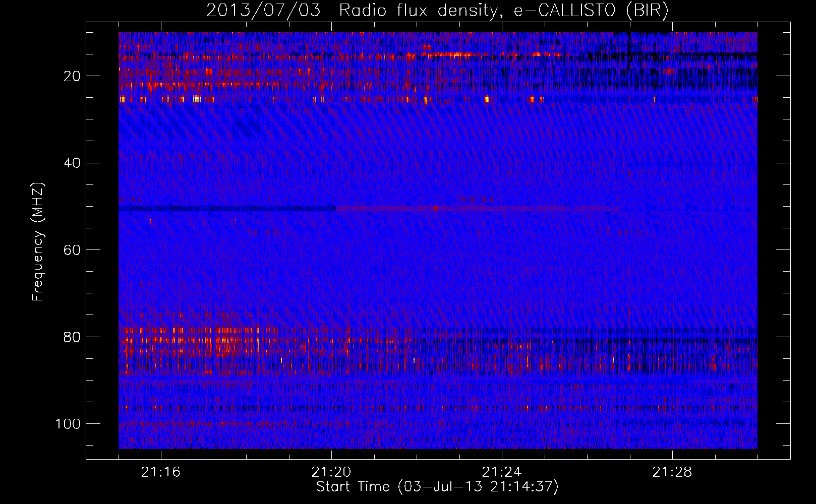The height and width of the screenshot is (504, 816).
Task: Click the '21:20' time tick label
Action: coord(331,472)
